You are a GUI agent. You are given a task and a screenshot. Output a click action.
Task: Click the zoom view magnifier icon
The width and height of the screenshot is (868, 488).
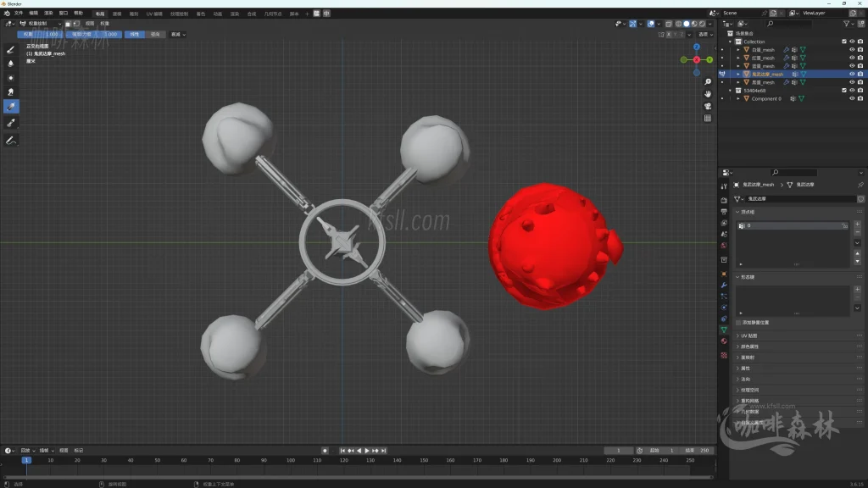[708, 82]
